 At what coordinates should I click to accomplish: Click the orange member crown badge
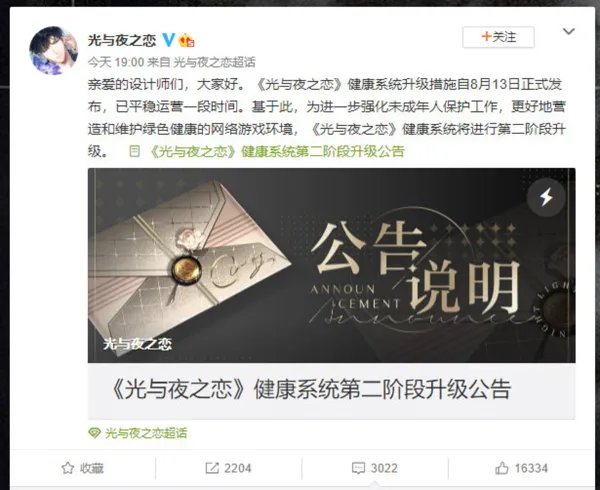187,40
